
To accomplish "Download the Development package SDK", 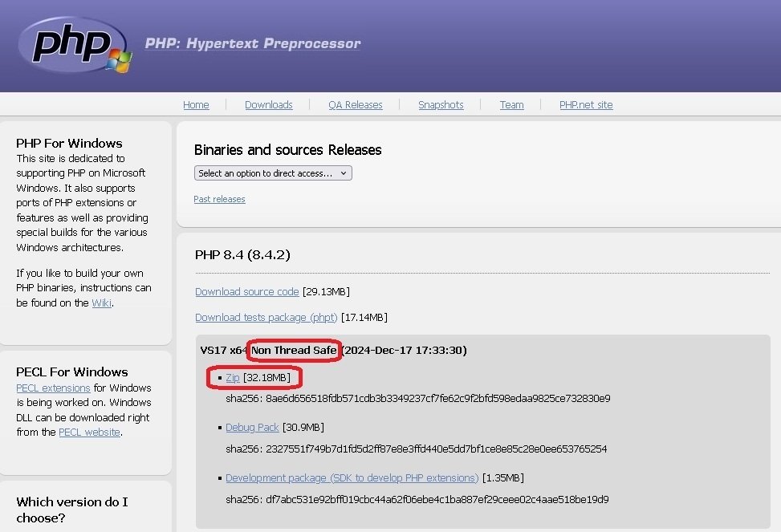I will 352,477.
